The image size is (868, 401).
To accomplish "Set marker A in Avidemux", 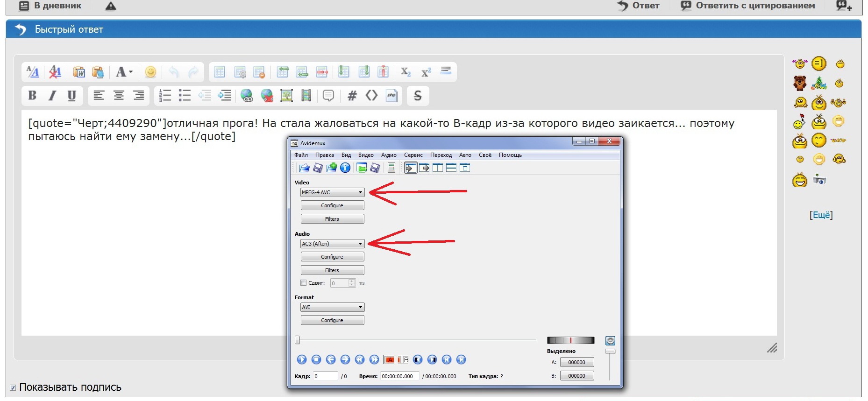I will [x=389, y=359].
